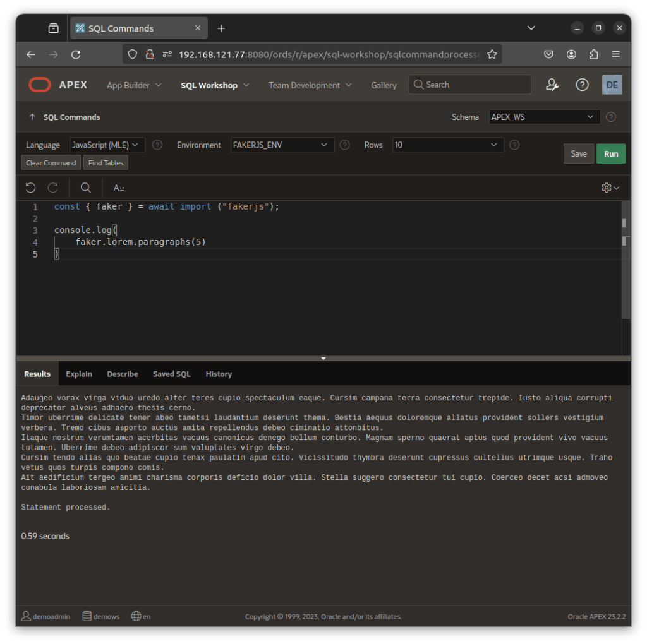
Task: Expand the Schema APEX_WS dropdown
Action: 544,117
